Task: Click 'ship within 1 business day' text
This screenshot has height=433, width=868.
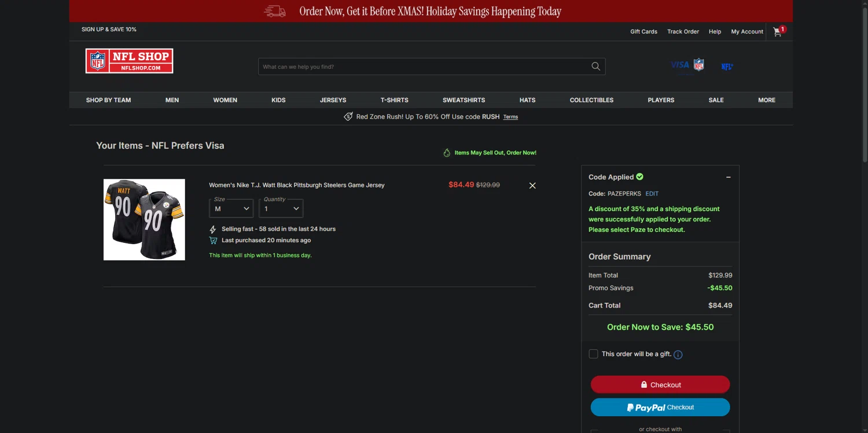Action: pos(260,255)
